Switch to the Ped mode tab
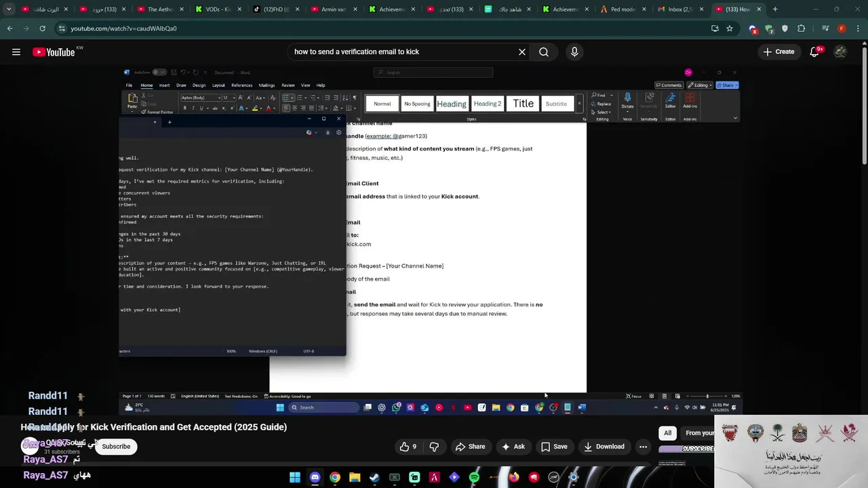The image size is (868, 488). click(623, 9)
